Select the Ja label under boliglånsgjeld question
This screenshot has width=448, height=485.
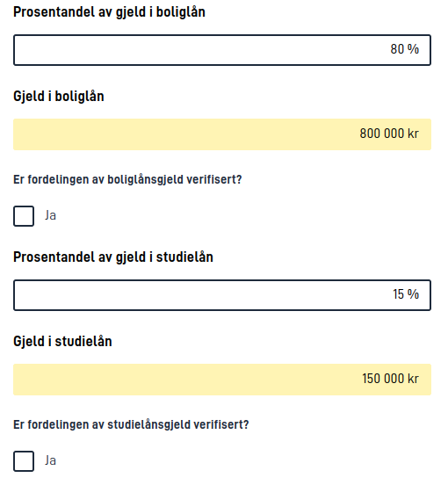click(50, 215)
